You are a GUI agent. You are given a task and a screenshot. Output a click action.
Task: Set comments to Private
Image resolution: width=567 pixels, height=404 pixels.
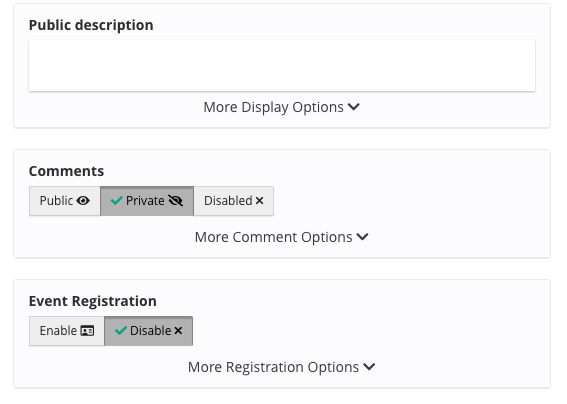pos(147,201)
